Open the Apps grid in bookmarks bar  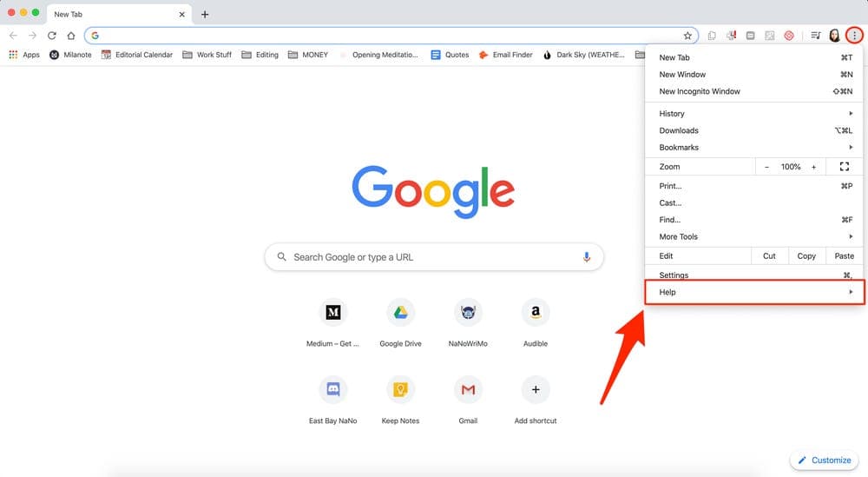point(24,55)
